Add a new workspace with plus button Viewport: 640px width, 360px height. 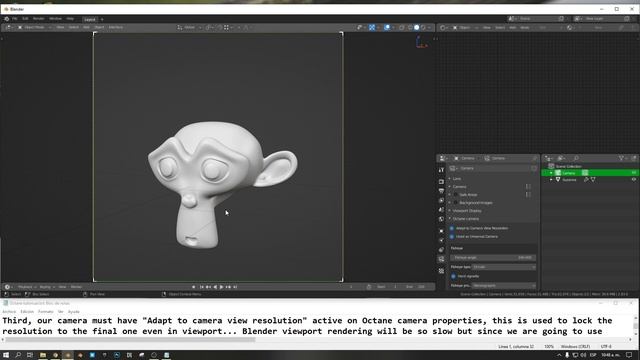tap(102, 19)
